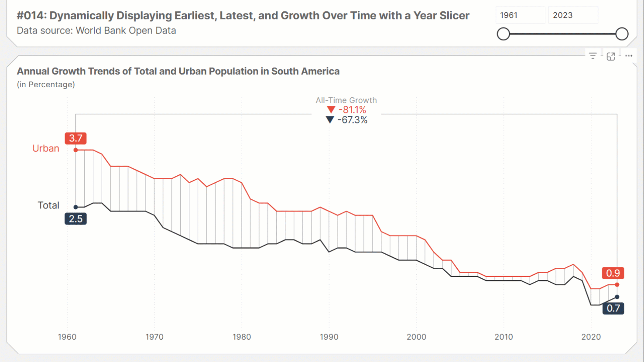
Task: Grab the left handle of the year slicer
Action: click(x=504, y=33)
